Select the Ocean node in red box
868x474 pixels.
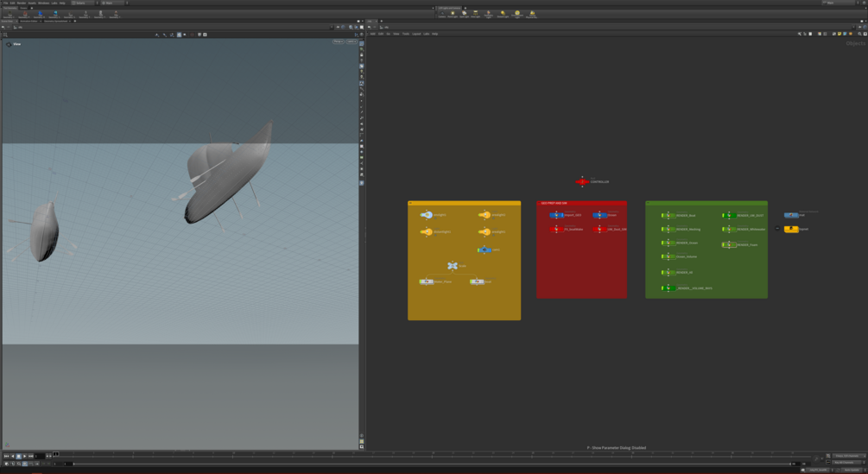pyautogui.click(x=599, y=215)
